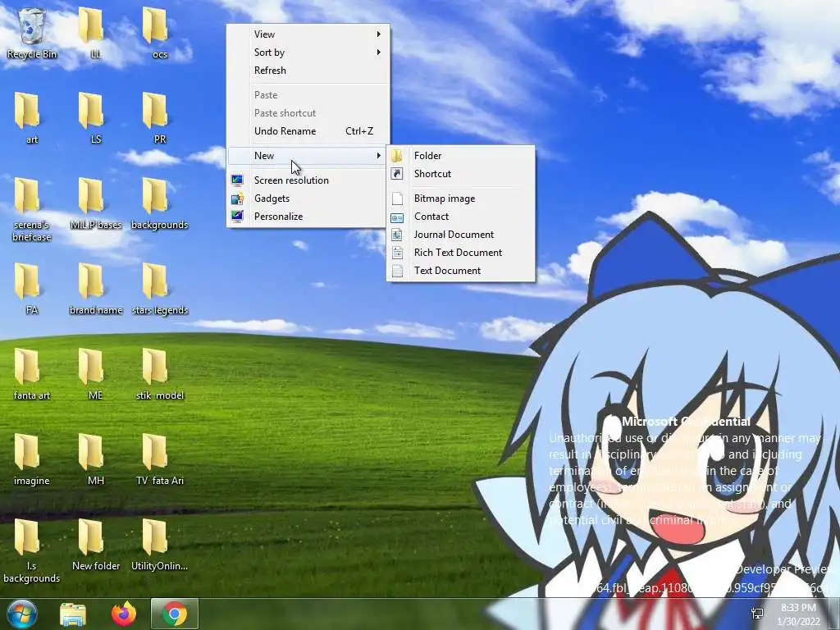This screenshot has height=630, width=840.
Task: Create a new Text Document
Action: (461, 271)
